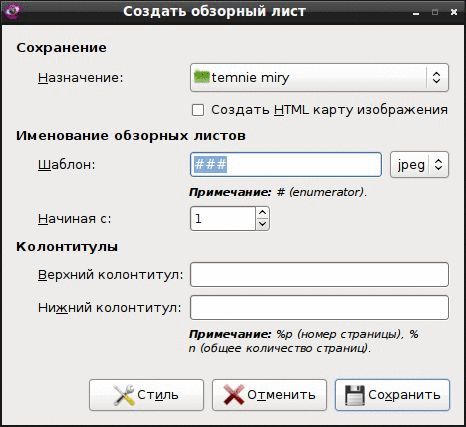Click the Сохранение section heading
Image resolution: width=466 pixels, height=427 pixels.
tap(62, 48)
